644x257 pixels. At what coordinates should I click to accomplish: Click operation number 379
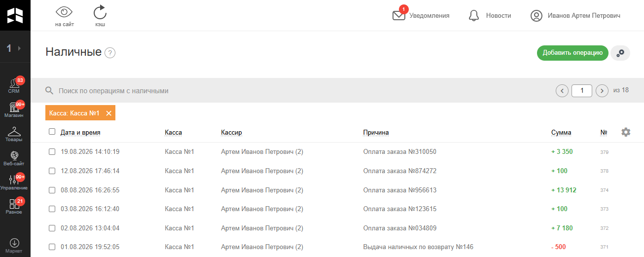(x=604, y=152)
